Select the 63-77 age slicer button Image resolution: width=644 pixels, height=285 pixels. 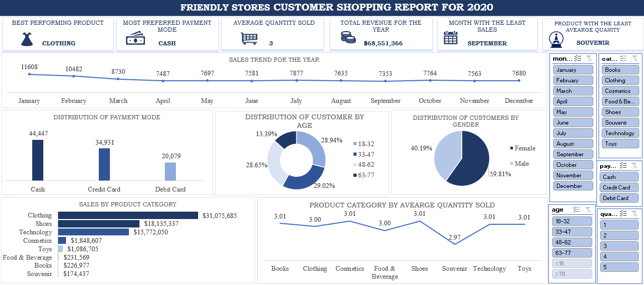[x=572, y=253]
